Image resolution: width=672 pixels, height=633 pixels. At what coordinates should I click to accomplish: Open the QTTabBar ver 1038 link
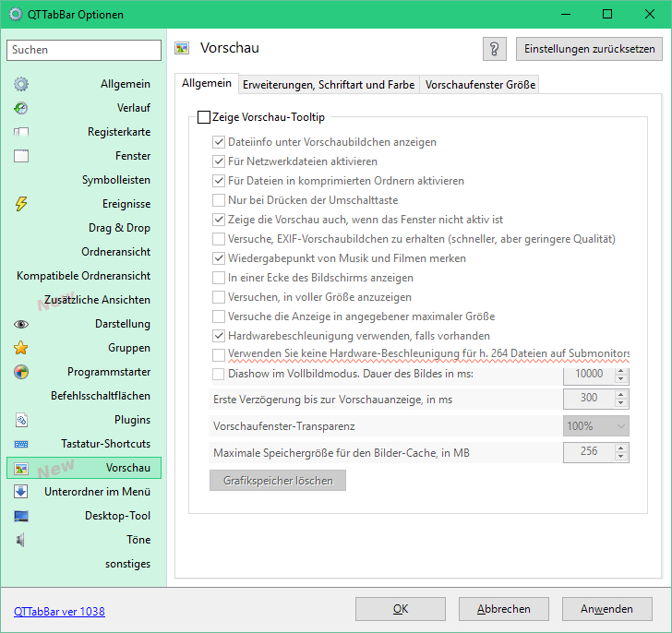[59, 612]
